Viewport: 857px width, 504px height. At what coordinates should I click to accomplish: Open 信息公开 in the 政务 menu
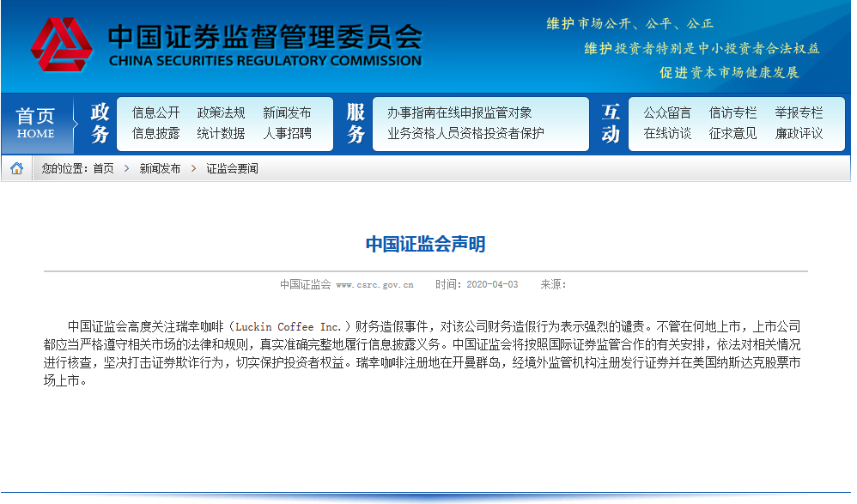coord(155,112)
